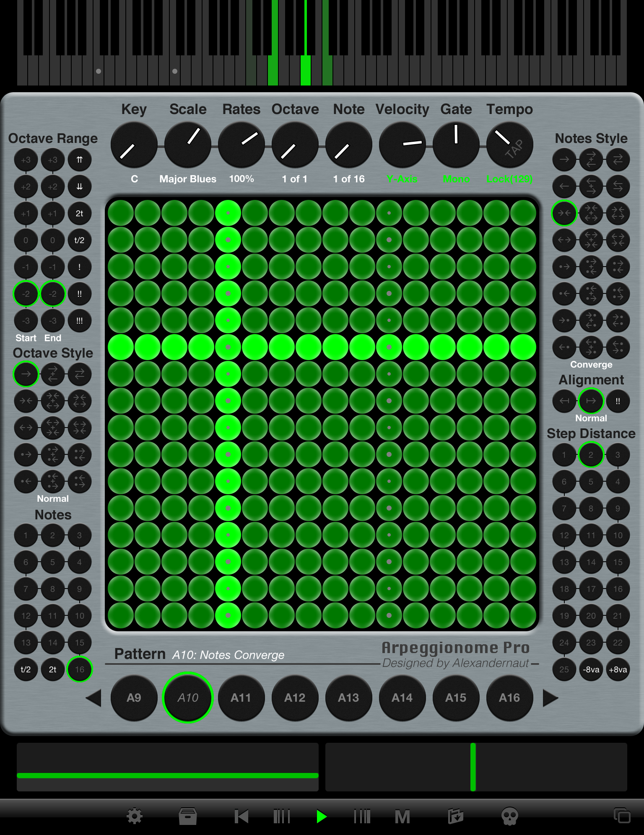Click Notes 2t button

[52, 669]
